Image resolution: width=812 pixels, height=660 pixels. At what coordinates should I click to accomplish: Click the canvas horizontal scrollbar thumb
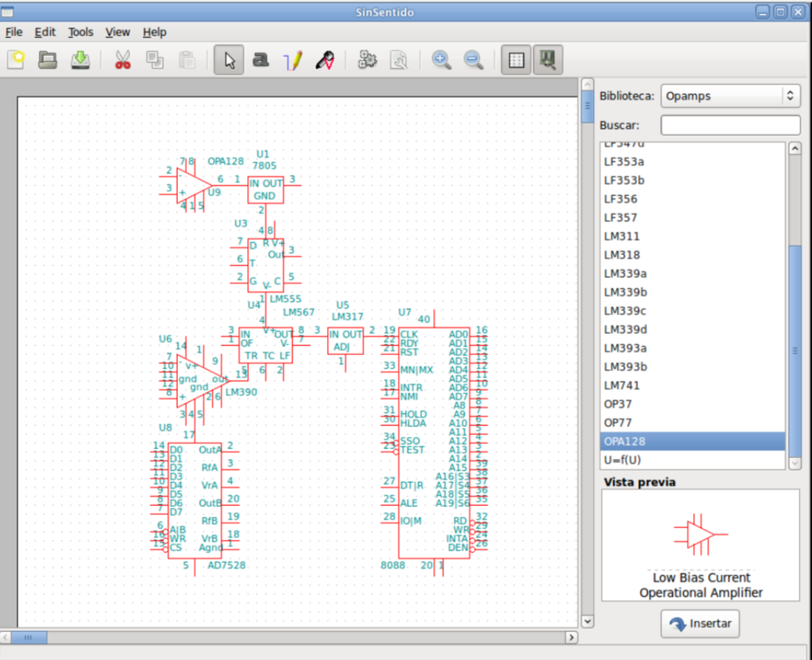[29, 637]
